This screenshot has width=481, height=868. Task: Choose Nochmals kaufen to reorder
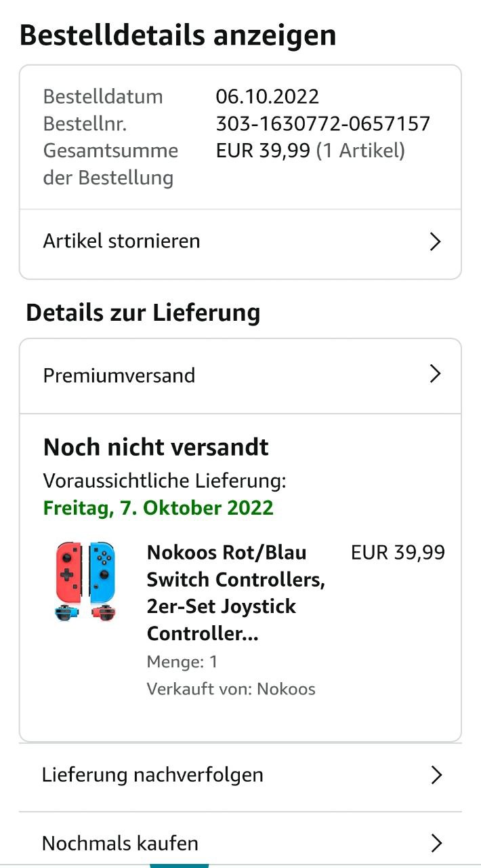pyautogui.click(x=120, y=844)
